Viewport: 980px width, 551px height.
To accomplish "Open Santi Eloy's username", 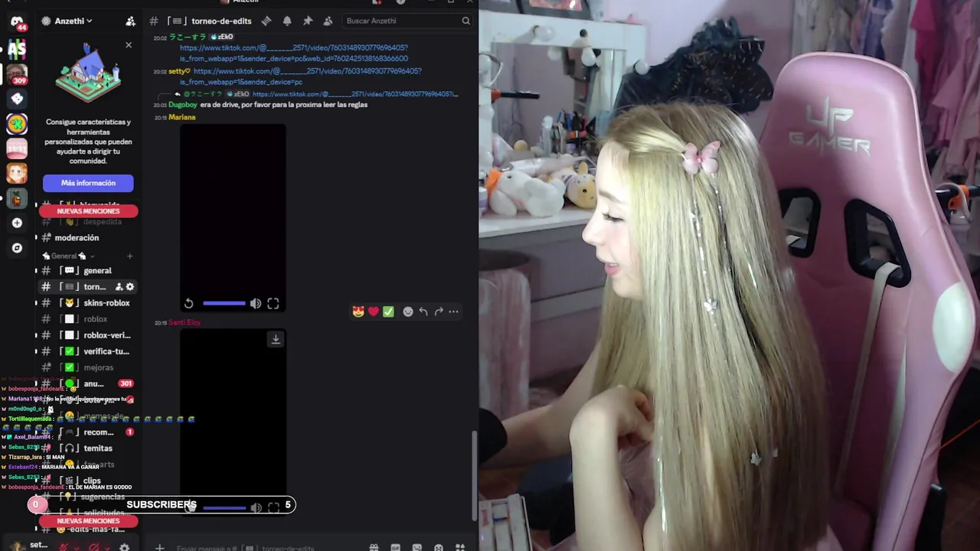I will click(185, 322).
